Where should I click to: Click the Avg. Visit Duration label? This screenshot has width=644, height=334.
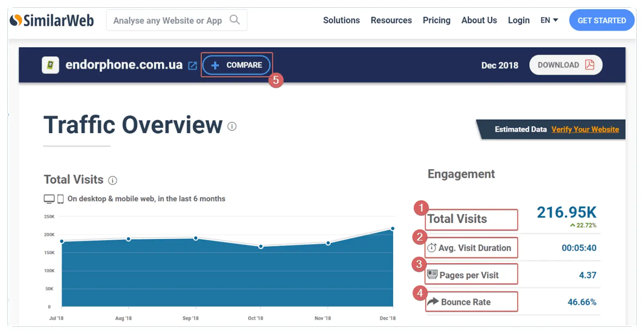point(475,248)
